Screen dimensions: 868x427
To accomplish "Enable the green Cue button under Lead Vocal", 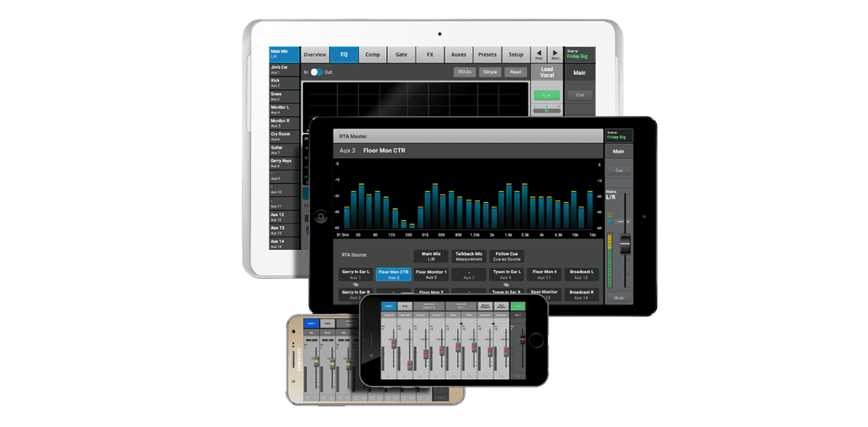I will click(546, 95).
